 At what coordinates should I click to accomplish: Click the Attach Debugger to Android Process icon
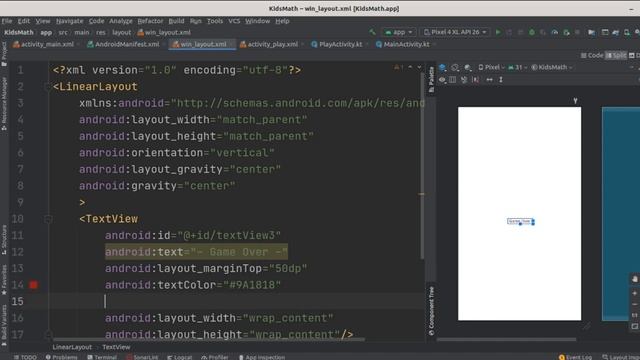[566, 32]
